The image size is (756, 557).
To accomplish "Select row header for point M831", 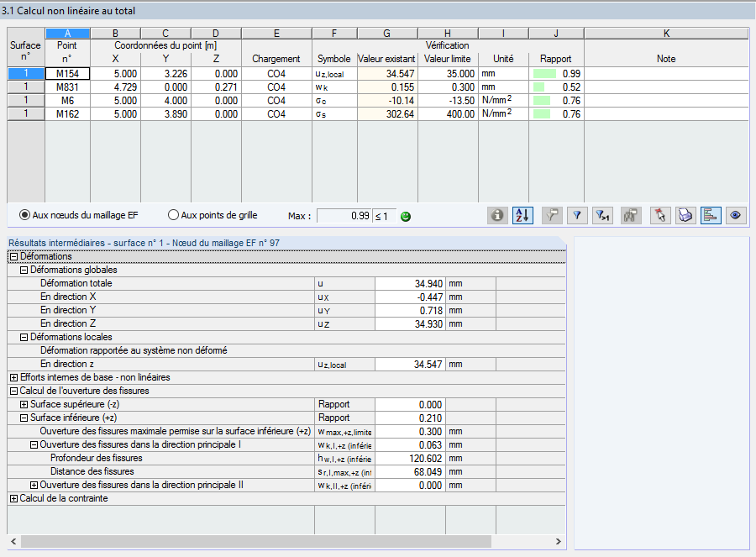I will (x=26, y=87).
